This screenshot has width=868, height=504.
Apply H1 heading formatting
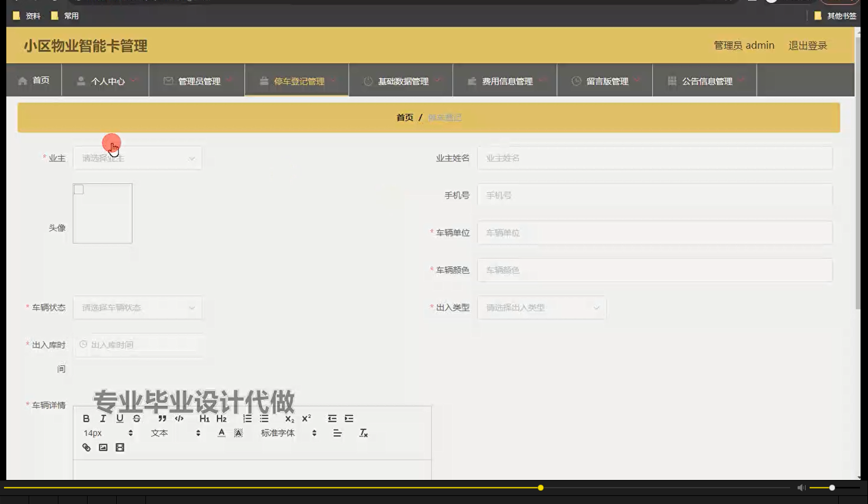click(204, 418)
